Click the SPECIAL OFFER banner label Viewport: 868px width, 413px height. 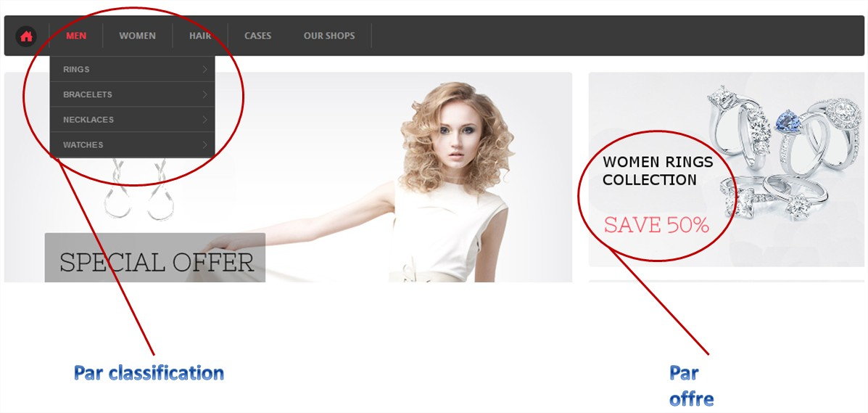point(156,262)
